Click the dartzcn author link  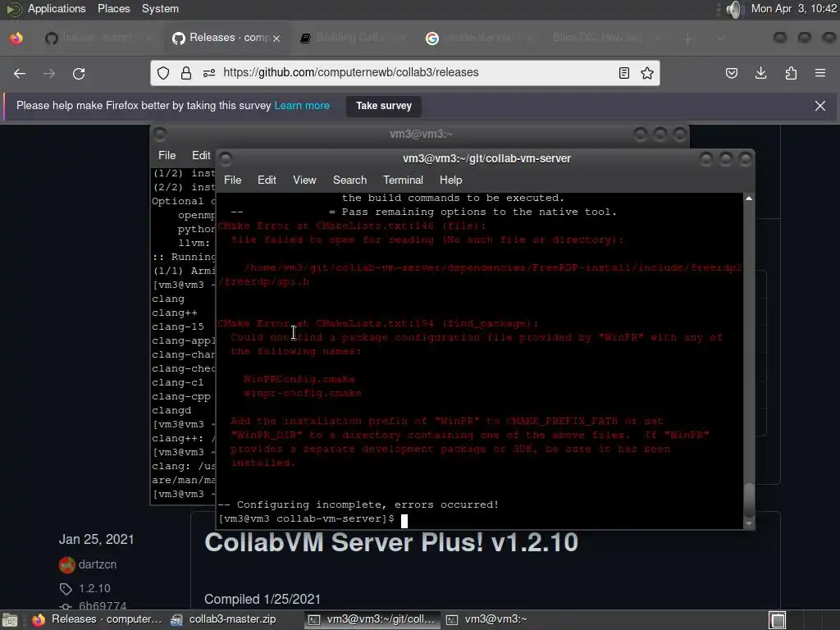(x=98, y=564)
